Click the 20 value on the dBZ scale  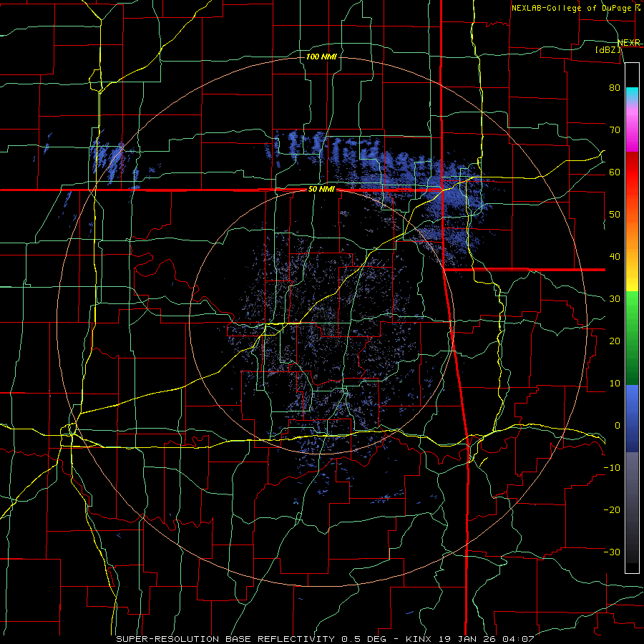coord(615,341)
